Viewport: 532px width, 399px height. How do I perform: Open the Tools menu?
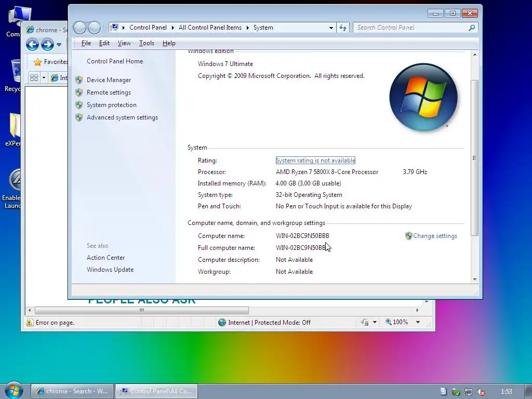click(147, 43)
